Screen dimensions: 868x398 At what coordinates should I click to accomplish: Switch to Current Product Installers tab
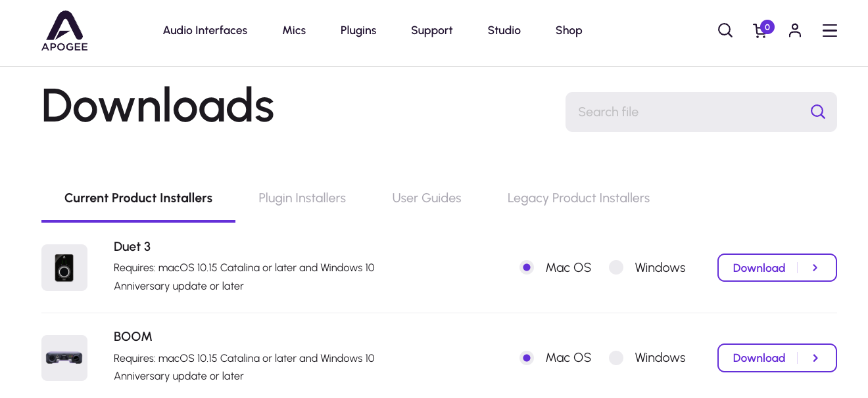(x=138, y=198)
